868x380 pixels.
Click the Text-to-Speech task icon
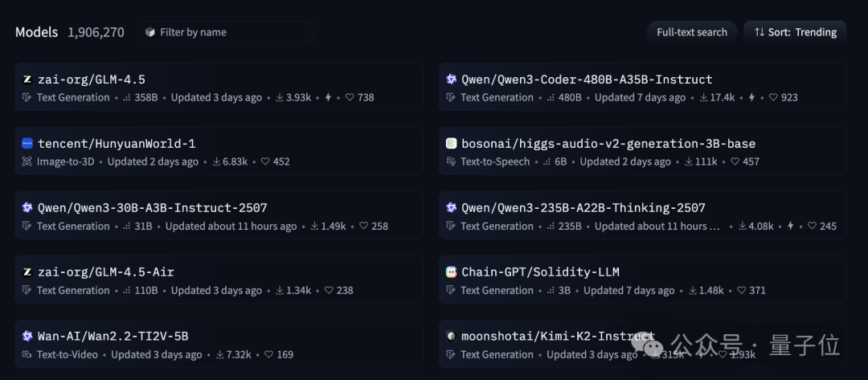451,161
